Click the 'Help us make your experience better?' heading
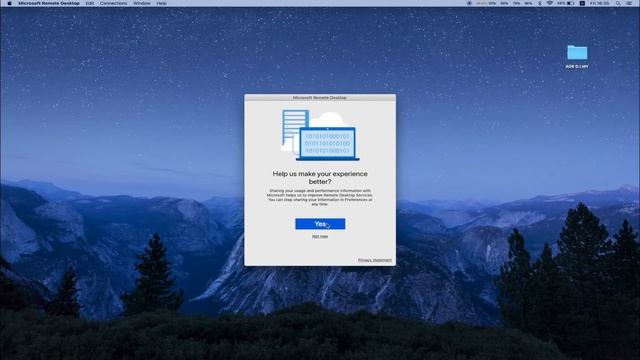The image size is (640, 360). point(320,178)
